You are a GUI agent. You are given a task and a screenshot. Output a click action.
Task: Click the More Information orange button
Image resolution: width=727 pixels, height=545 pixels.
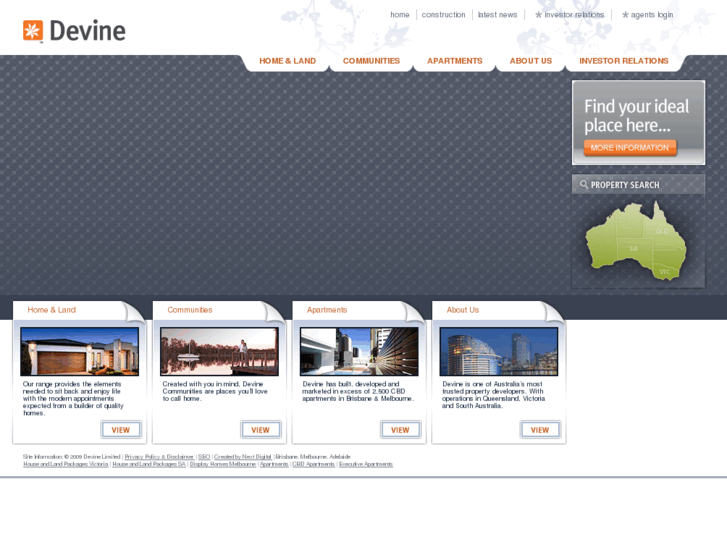(630, 147)
